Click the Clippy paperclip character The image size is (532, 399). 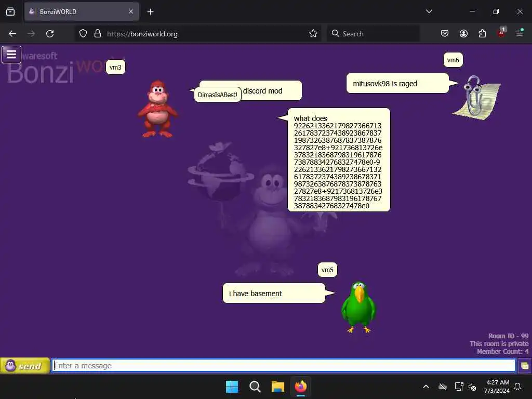point(476,97)
